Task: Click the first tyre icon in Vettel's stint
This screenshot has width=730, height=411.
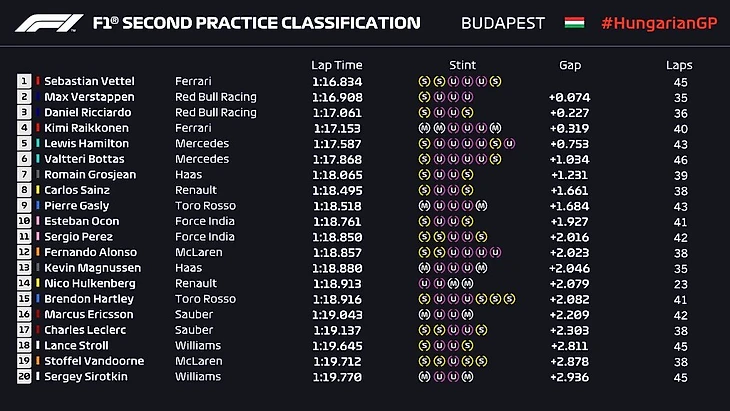Action: [x=425, y=81]
